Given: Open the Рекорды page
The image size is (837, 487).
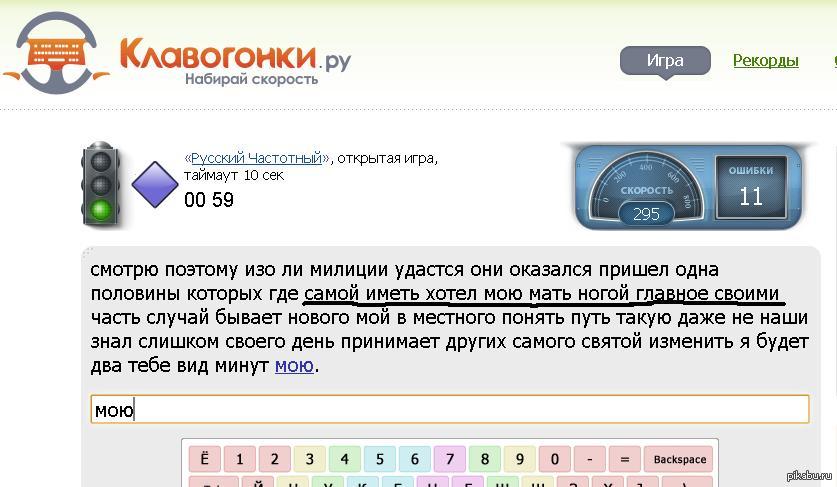Looking at the screenshot, I should click(765, 61).
